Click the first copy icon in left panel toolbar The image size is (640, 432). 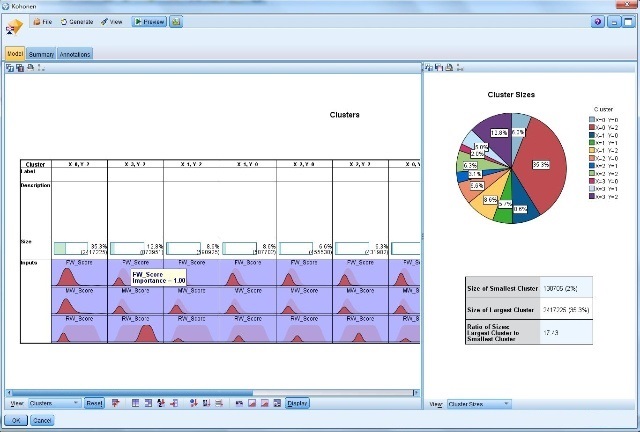pos(9,68)
